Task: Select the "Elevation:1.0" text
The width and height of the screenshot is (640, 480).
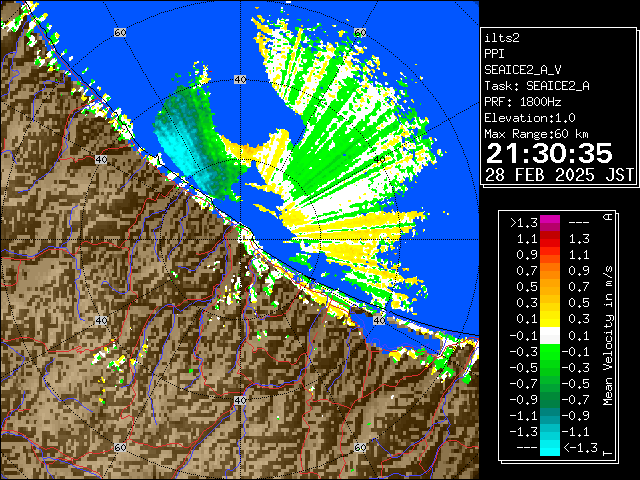Action: 530,118
